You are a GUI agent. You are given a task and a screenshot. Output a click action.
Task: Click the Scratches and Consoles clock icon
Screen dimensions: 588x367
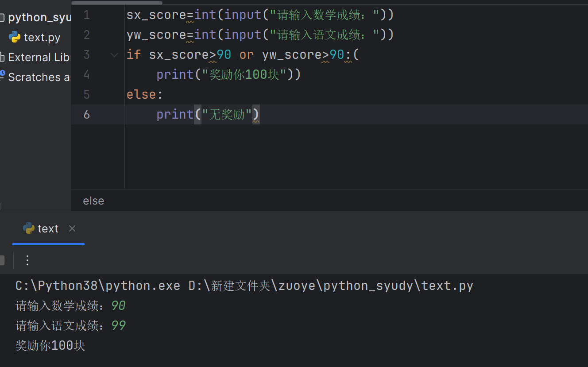tap(2, 74)
